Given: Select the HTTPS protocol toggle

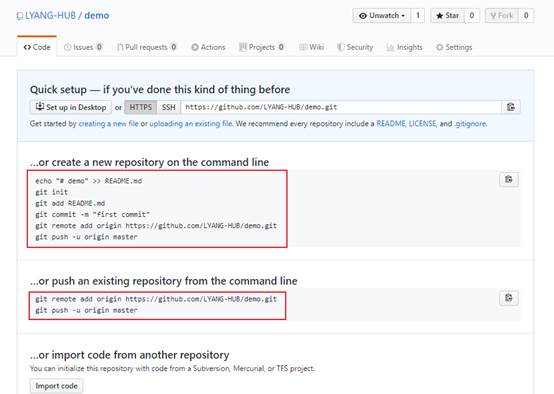Looking at the screenshot, I should 140,107.
